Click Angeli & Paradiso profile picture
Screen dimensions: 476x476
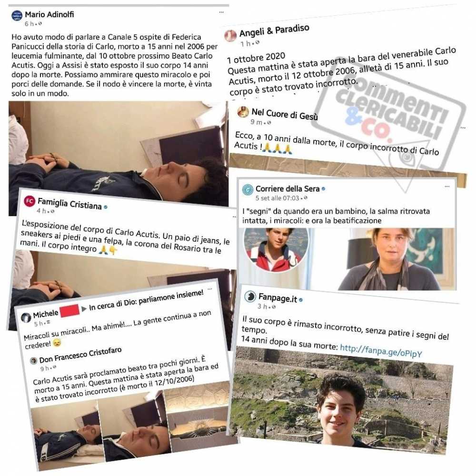230,36
